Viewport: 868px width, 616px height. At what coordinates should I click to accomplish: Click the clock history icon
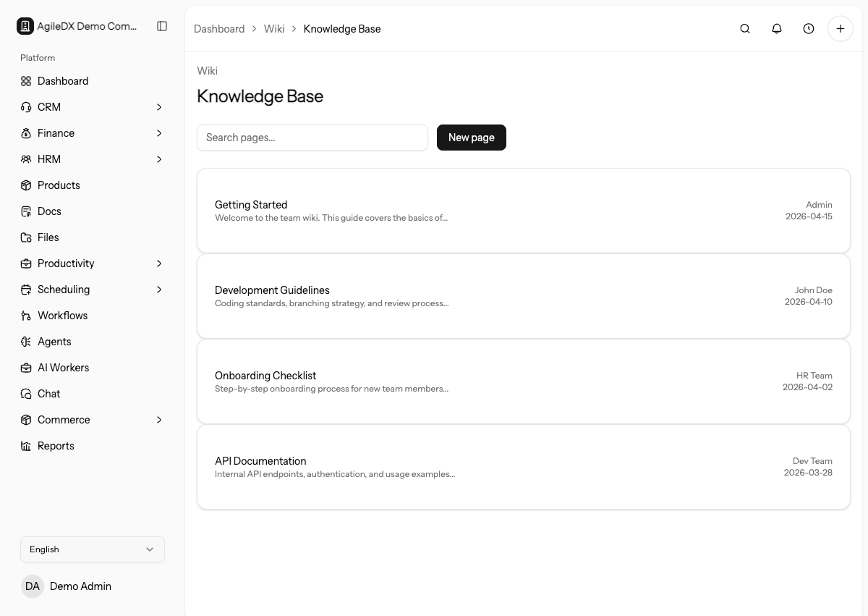(809, 29)
